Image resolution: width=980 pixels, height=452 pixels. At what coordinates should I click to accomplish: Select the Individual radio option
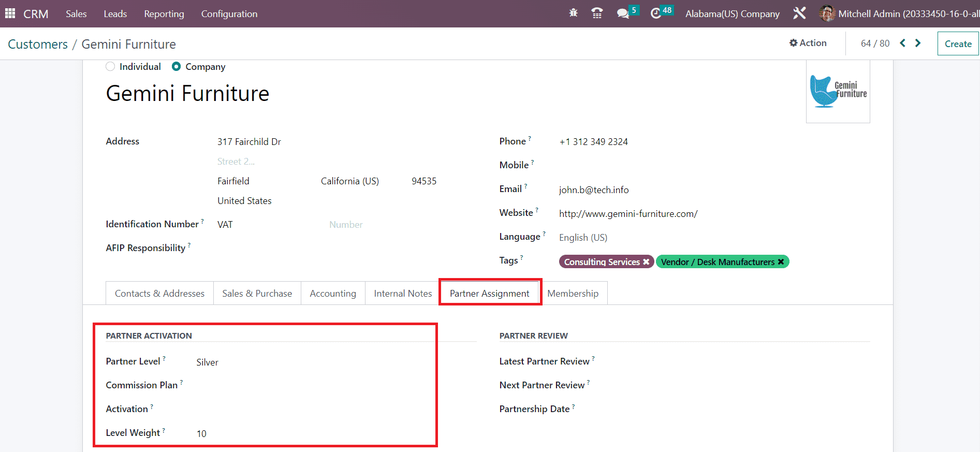pos(110,67)
